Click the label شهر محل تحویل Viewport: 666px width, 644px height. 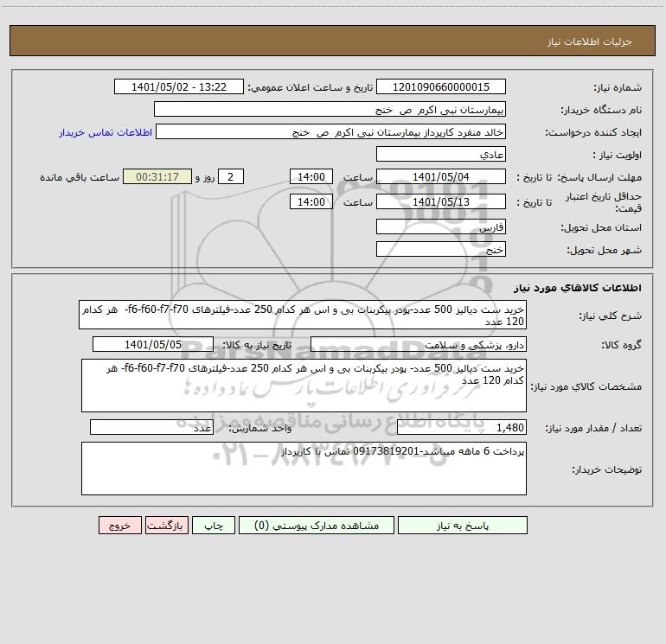(x=605, y=250)
